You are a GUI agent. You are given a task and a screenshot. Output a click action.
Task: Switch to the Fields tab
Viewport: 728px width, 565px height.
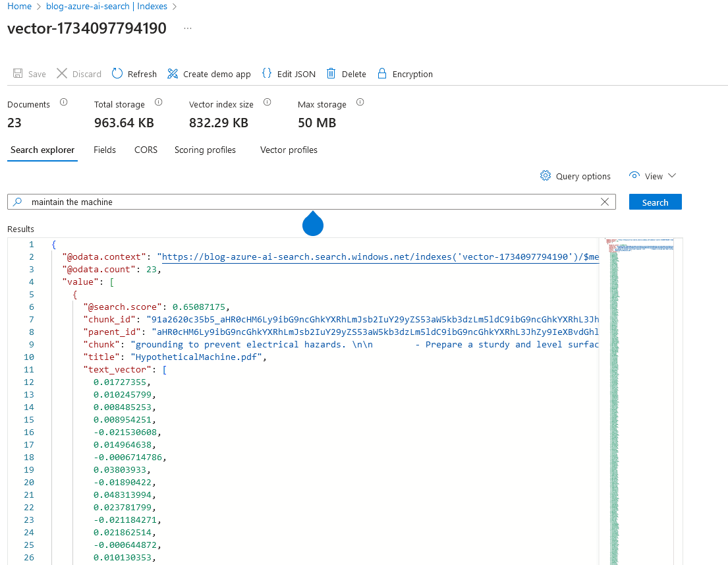tap(105, 150)
